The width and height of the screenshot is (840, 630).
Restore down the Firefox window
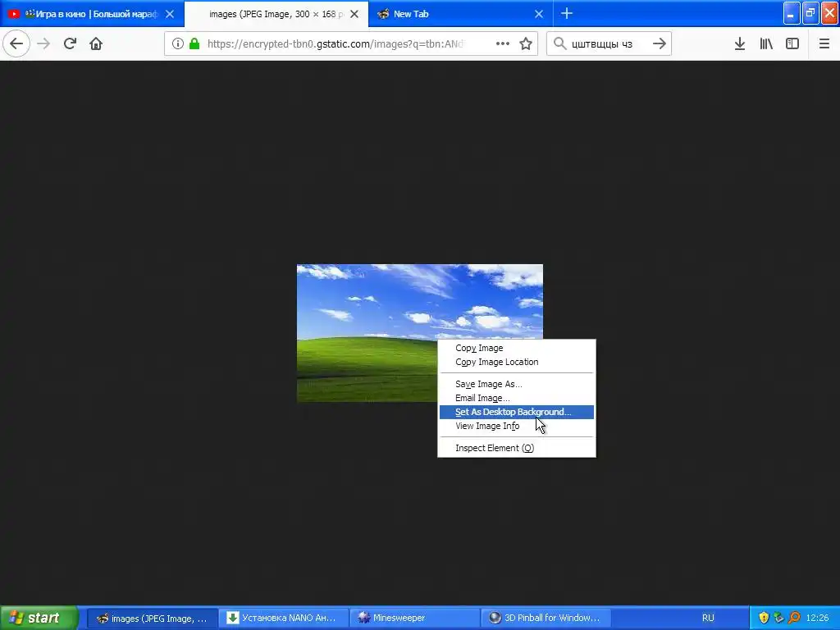pos(810,13)
